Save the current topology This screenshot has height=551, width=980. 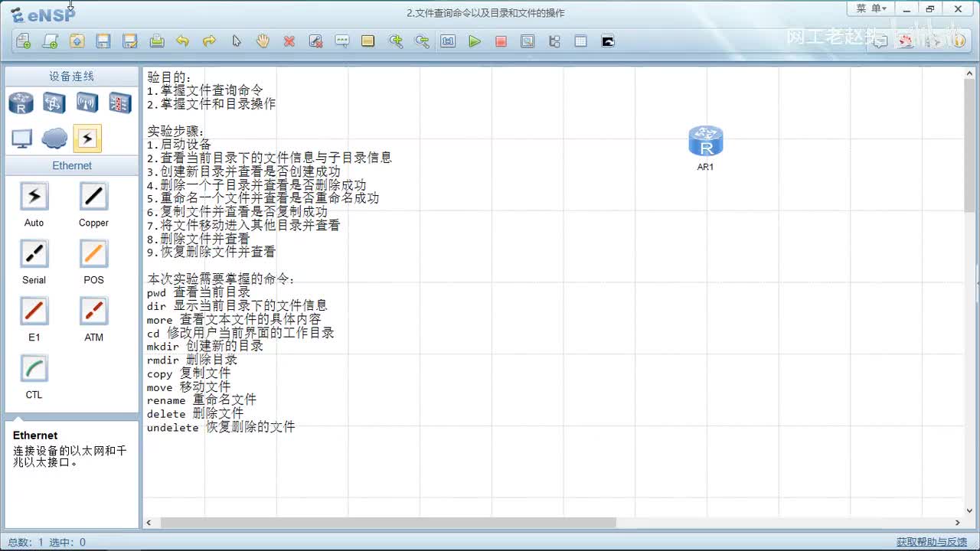pyautogui.click(x=103, y=41)
